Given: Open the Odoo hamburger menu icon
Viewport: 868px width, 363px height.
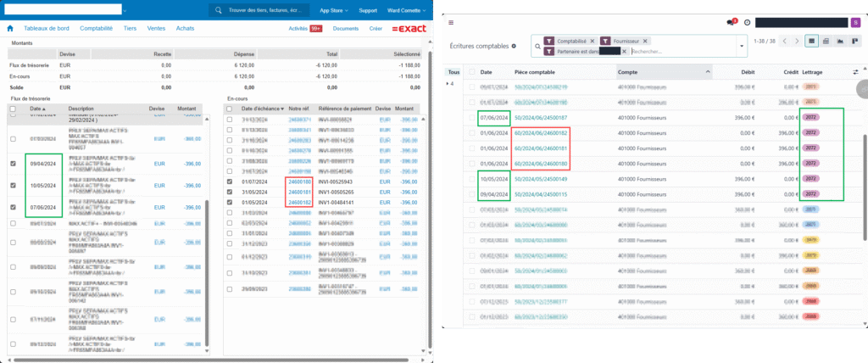Looking at the screenshot, I should 450,22.
